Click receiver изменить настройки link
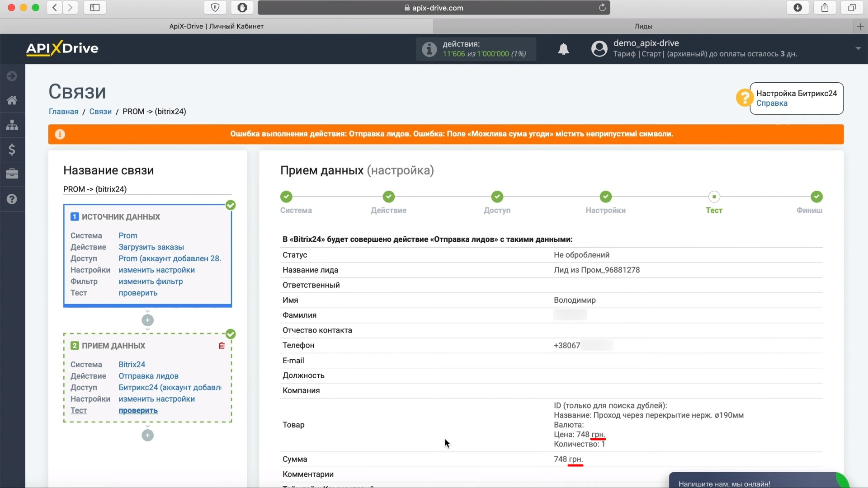The image size is (868, 488). (x=156, y=399)
